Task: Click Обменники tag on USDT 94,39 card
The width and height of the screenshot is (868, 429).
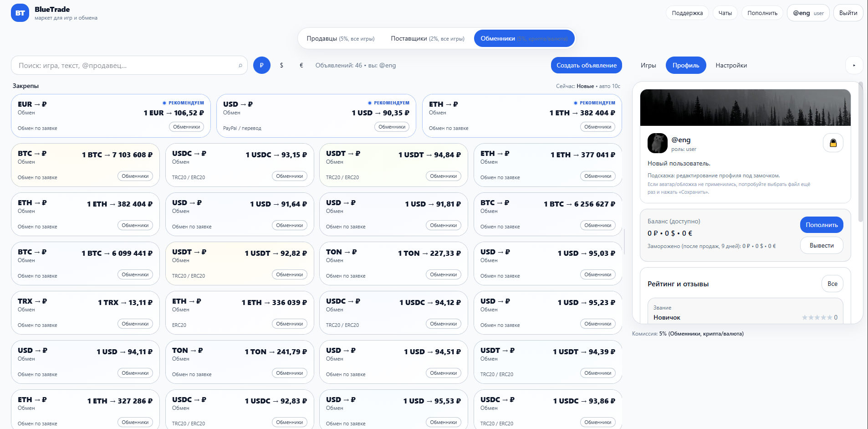Action: tap(598, 373)
